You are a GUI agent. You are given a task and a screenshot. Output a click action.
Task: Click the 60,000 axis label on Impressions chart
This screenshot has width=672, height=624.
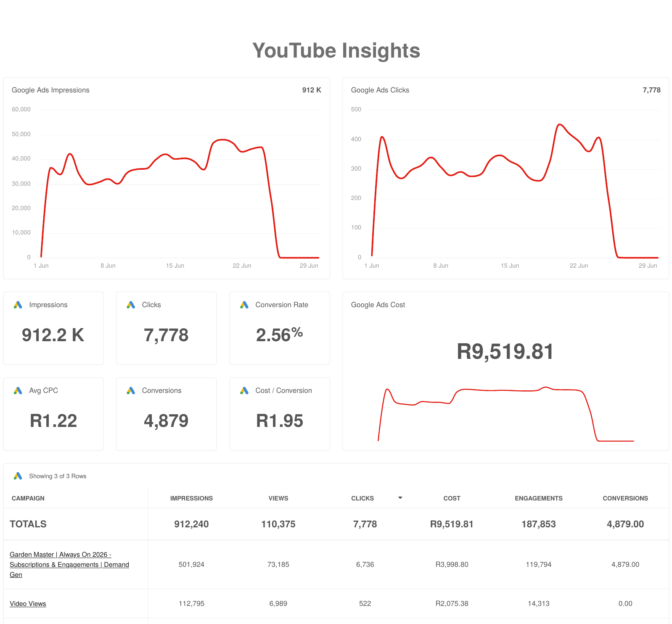pyautogui.click(x=21, y=109)
